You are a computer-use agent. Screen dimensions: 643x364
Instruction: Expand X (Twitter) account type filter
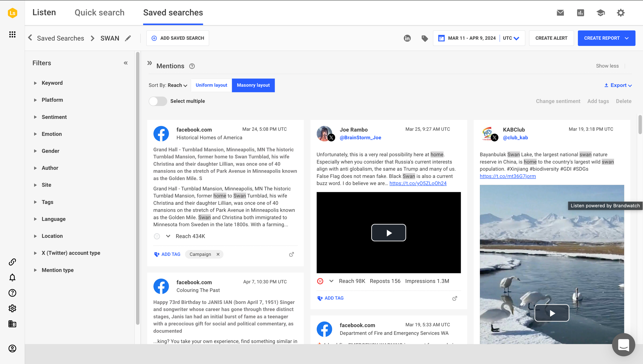click(x=71, y=253)
